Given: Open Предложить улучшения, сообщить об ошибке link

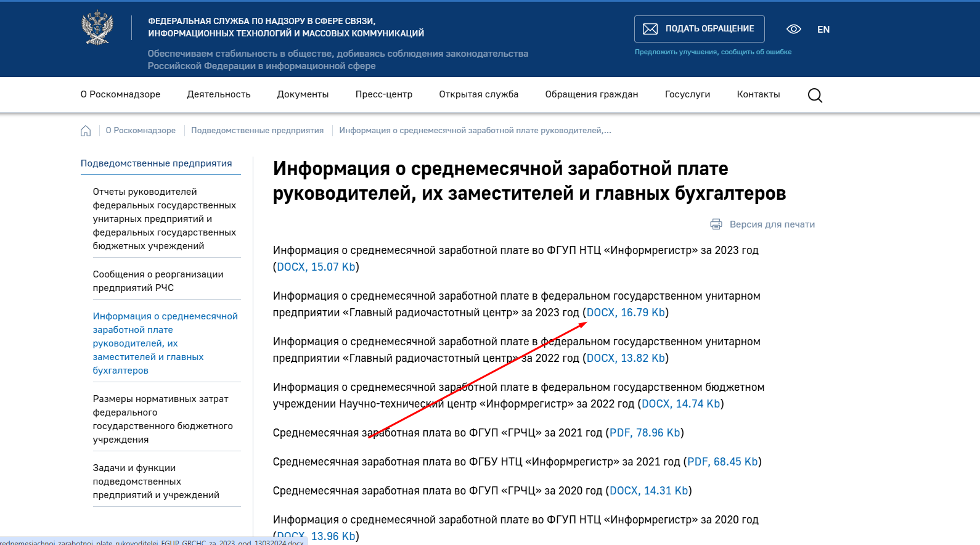Looking at the screenshot, I should [x=713, y=52].
